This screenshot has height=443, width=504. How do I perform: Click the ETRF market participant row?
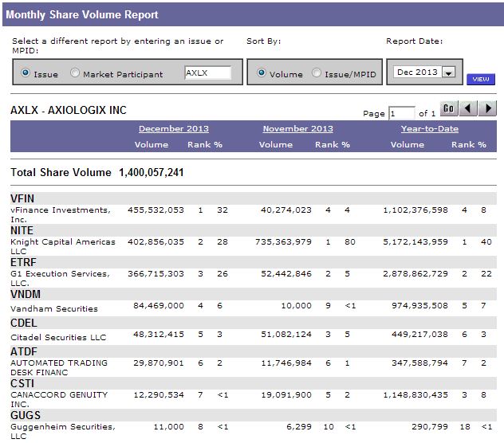pyautogui.click(x=22, y=262)
